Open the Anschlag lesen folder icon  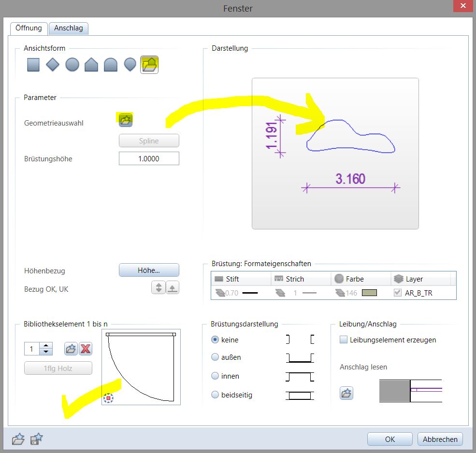click(346, 393)
